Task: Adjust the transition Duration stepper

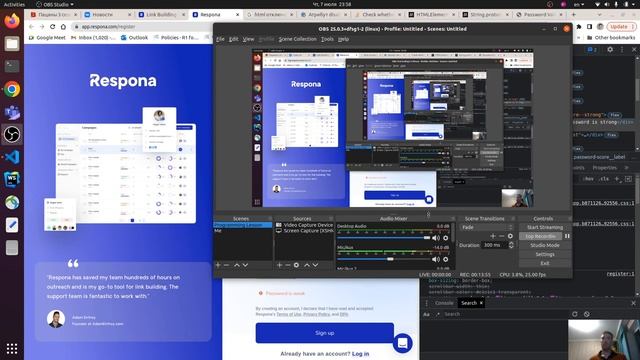Action: coord(511,245)
